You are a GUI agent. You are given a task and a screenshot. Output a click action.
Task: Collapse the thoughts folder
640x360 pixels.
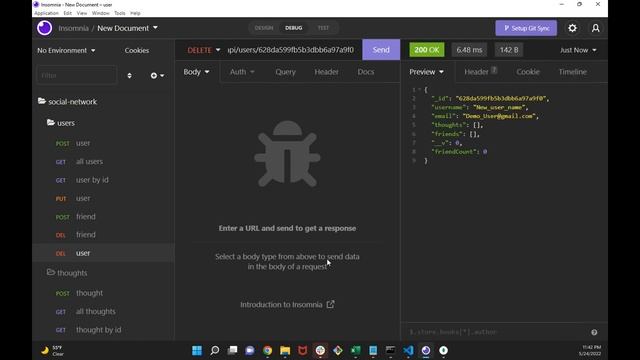tap(67, 272)
